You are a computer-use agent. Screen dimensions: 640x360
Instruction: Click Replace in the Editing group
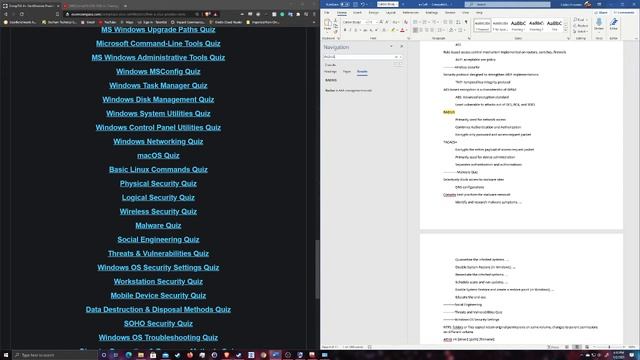click(581, 26)
